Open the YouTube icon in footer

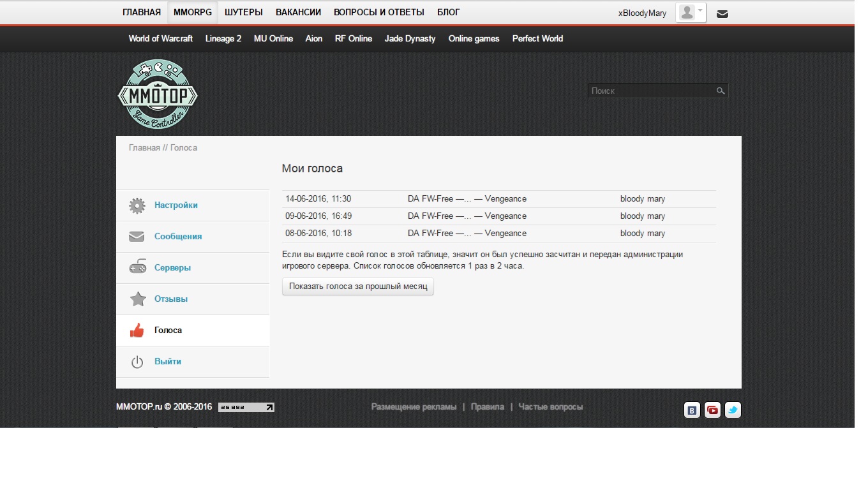click(x=712, y=410)
